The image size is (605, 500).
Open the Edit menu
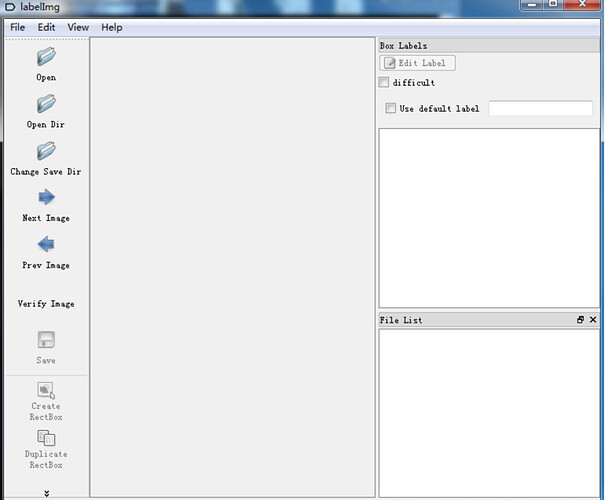tap(46, 27)
